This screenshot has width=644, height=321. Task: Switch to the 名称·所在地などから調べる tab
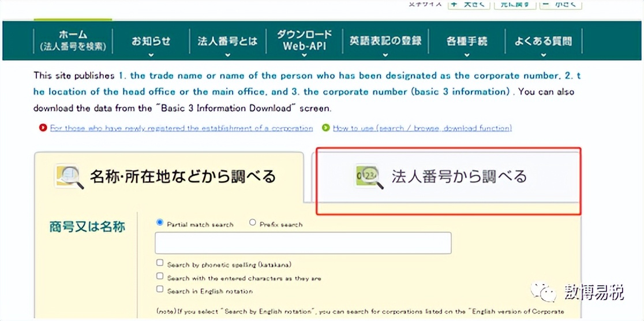(169, 177)
